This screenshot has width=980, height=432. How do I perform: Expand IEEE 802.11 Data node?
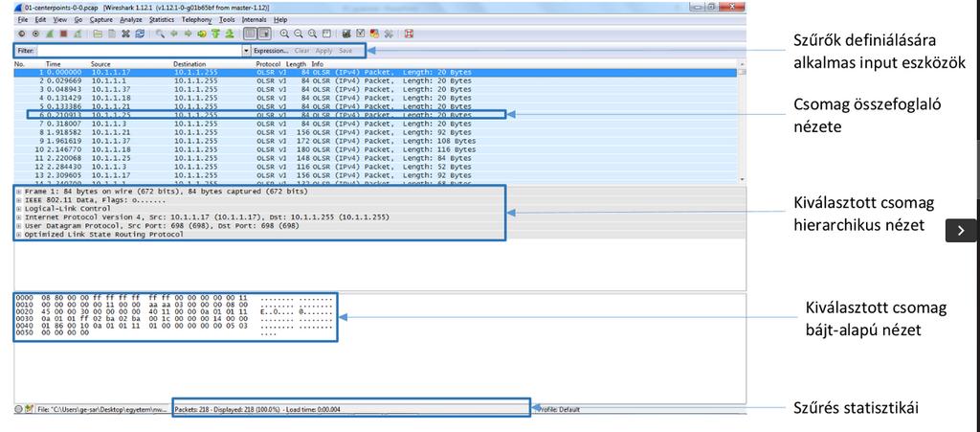tap(19, 200)
